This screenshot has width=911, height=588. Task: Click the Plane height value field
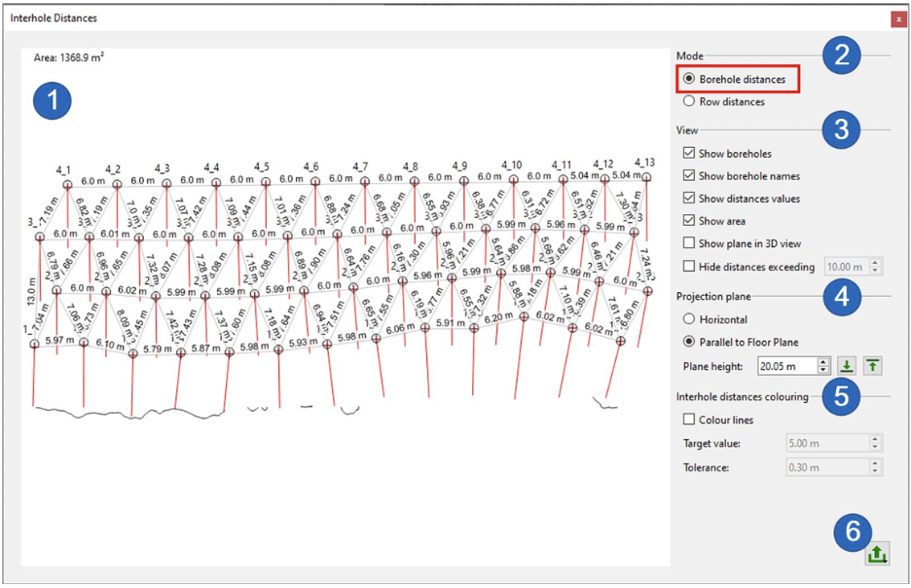point(785,366)
